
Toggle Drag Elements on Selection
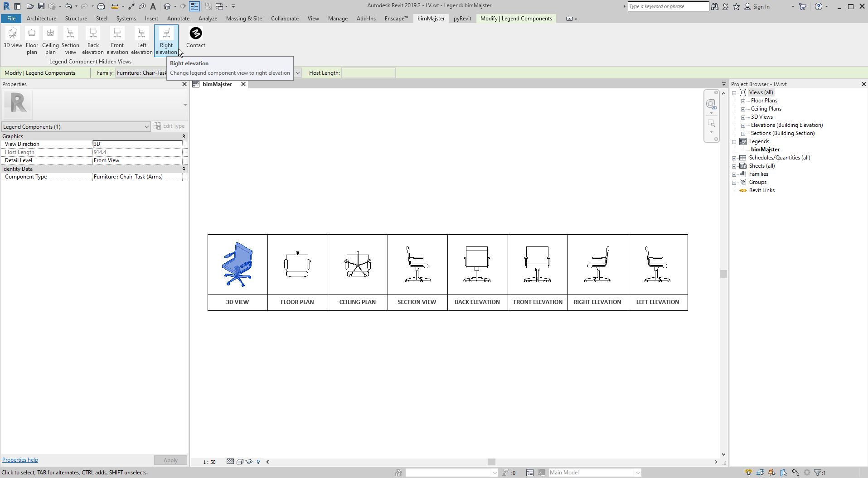pyautogui.click(x=795, y=473)
